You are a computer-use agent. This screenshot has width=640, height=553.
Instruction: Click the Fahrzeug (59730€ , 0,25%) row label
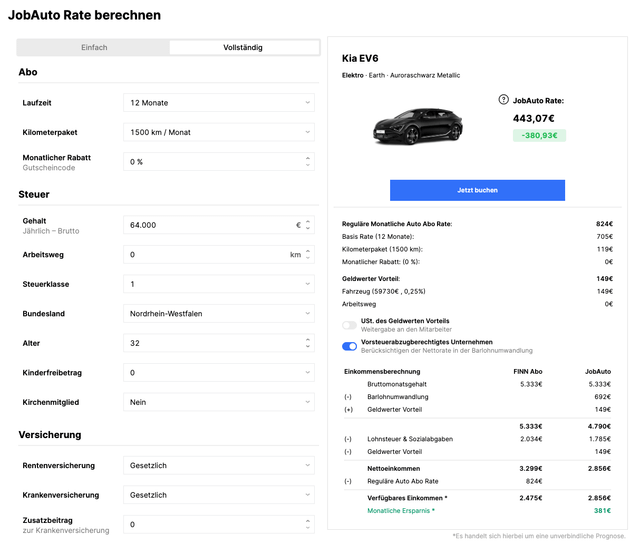pyautogui.click(x=383, y=291)
